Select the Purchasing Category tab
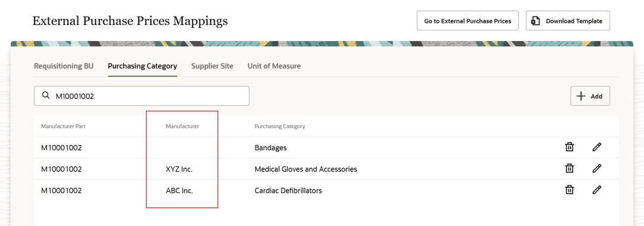The width and height of the screenshot is (644, 226). 143,66
